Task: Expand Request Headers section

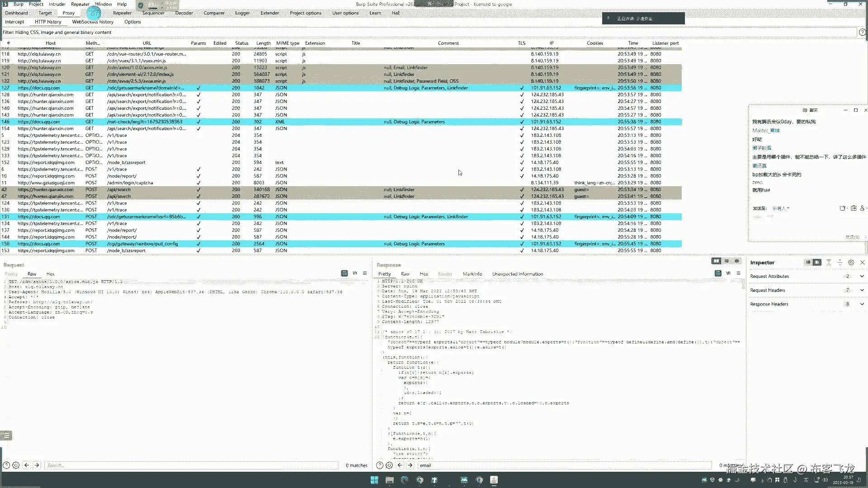Action: [x=862, y=290]
